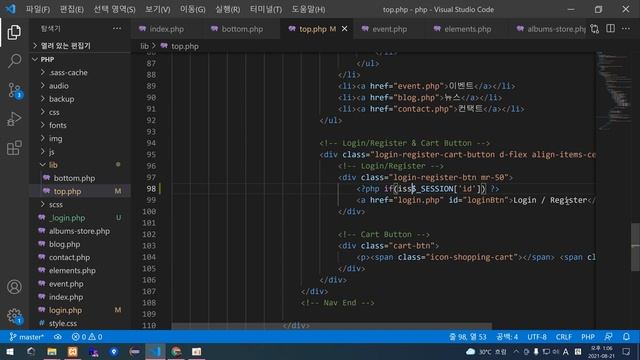The image size is (640, 360).
Task: Open the Run and Debug icon
Action: click(x=14, y=119)
